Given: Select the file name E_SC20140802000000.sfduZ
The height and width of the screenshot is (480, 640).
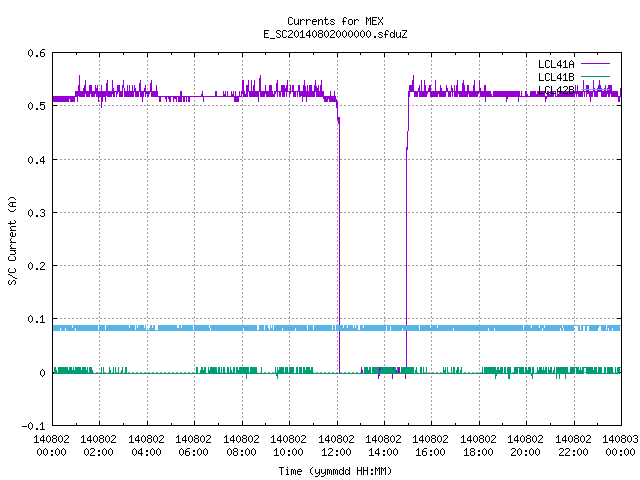Looking at the screenshot, I should tap(335, 34).
